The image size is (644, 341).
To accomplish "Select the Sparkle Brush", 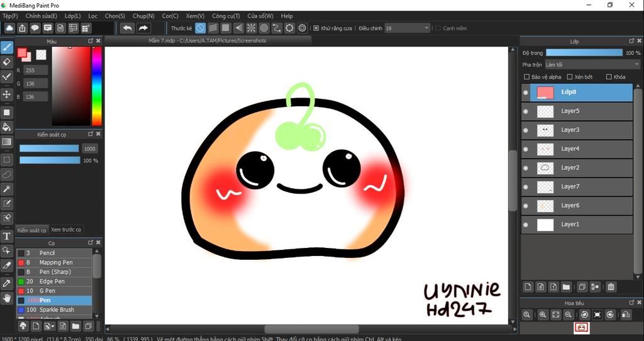I will [x=54, y=310].
